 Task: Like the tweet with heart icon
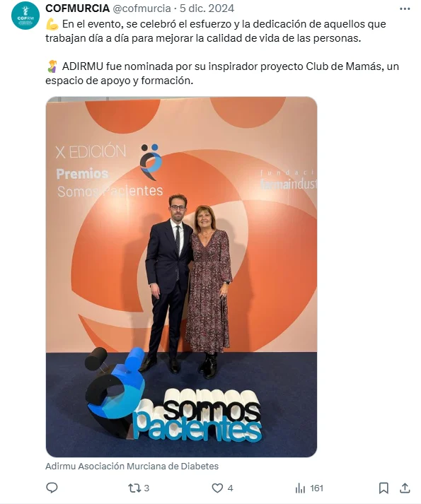coord(217,488)
